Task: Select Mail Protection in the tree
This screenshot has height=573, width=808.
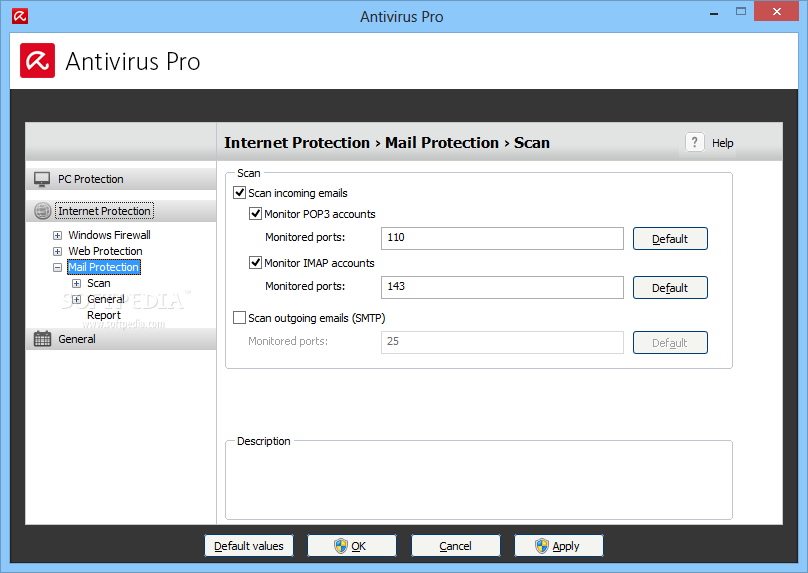Action: click(x=104, y=267)
